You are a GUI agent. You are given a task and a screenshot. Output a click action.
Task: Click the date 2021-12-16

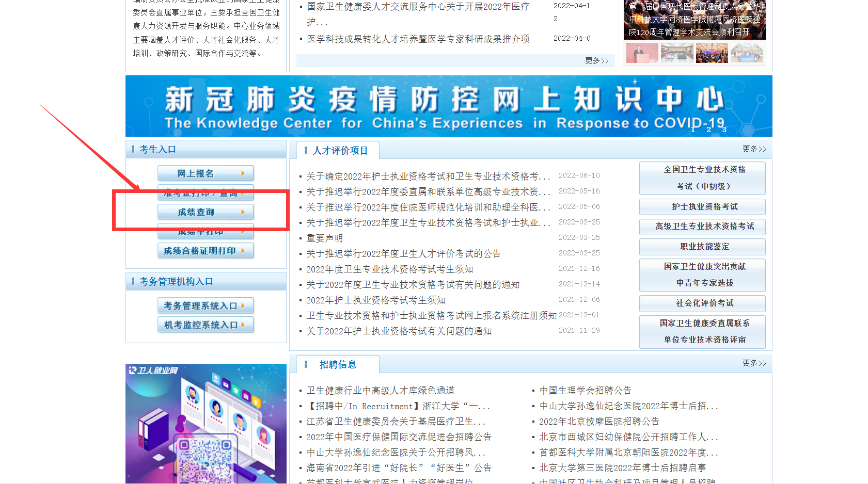[579, 269]
